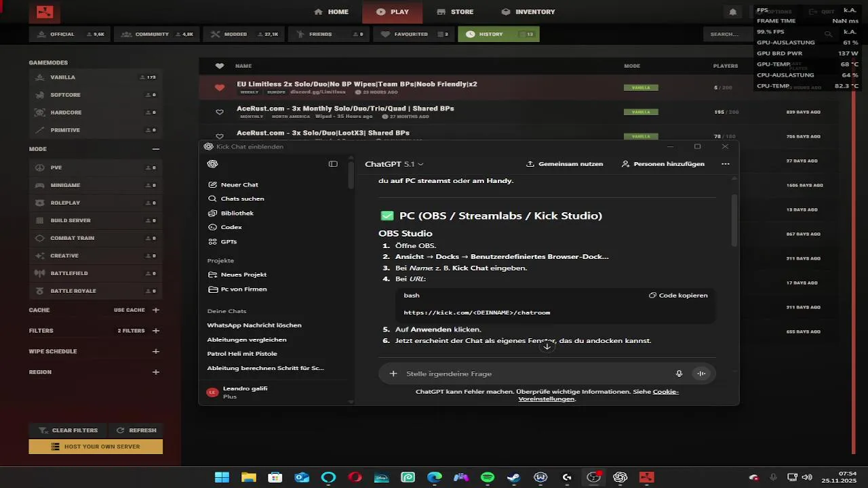
Task: Click the volume icon in system tray
Action: click(x=806, y=477)
